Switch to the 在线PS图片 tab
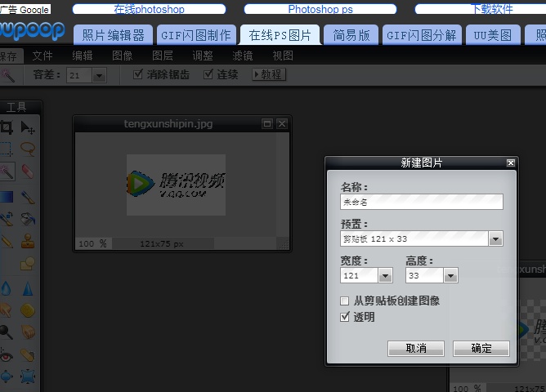 pyautogui.click(x=280, y=35)
